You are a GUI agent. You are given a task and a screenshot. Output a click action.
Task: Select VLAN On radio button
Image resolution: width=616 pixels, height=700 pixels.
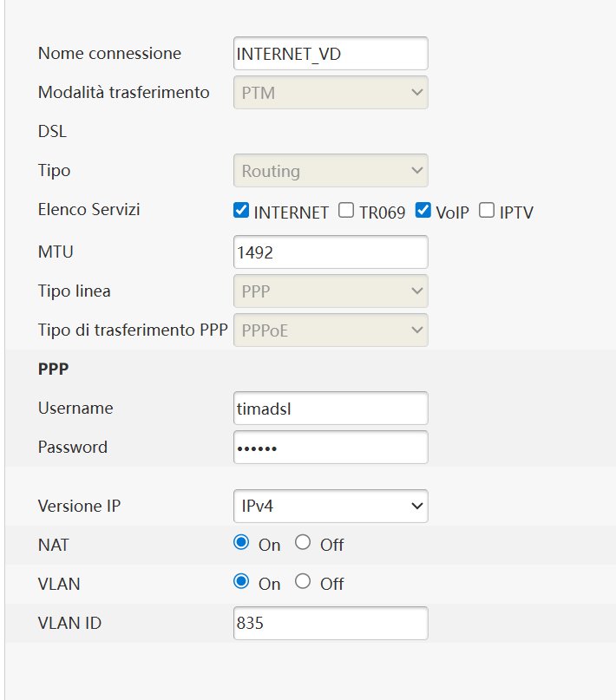[x=242, y=582]
